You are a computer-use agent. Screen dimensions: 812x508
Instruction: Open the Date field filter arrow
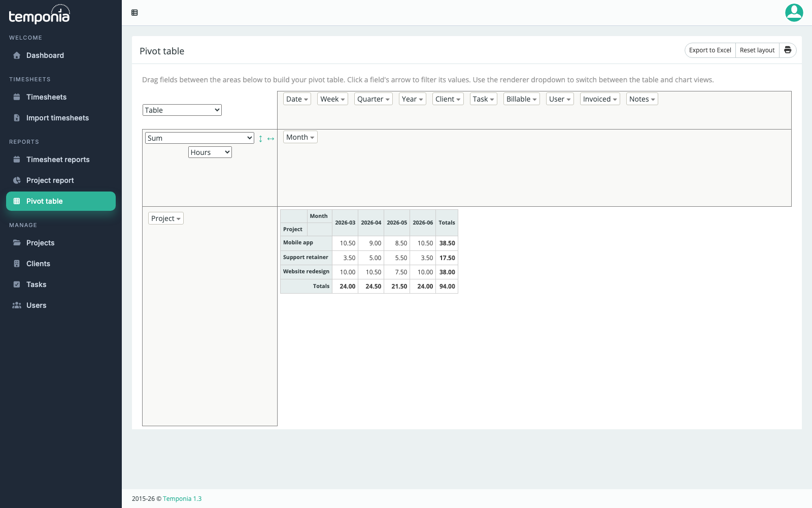pyautogui.click(x=306, y=100)
